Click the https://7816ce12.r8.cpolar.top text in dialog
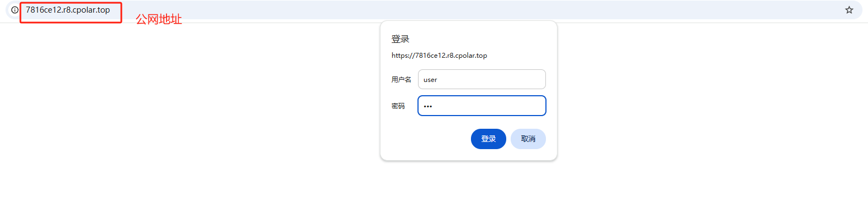 440,56
